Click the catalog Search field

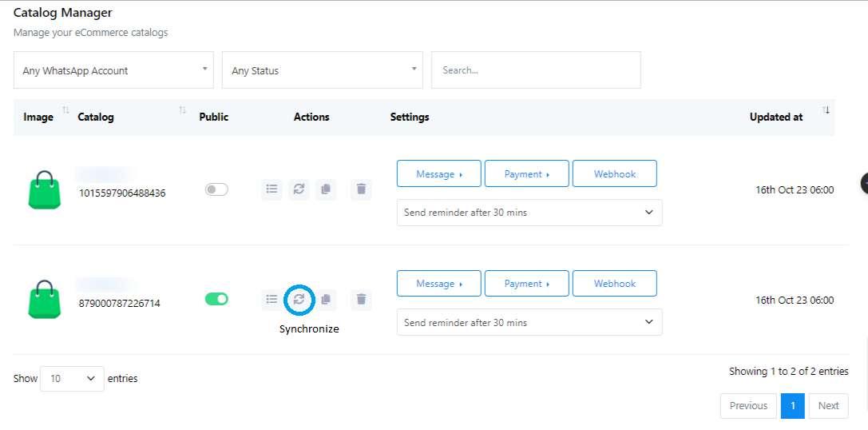535,70
